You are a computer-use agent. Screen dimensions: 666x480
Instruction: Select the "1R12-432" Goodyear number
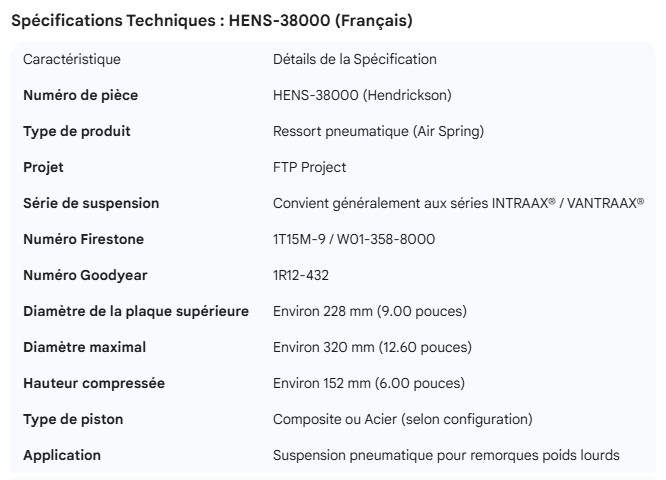(301, 275)
